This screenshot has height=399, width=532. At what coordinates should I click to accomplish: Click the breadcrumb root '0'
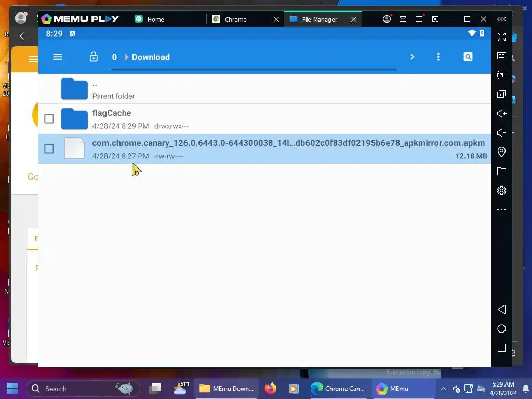(114, 57)
